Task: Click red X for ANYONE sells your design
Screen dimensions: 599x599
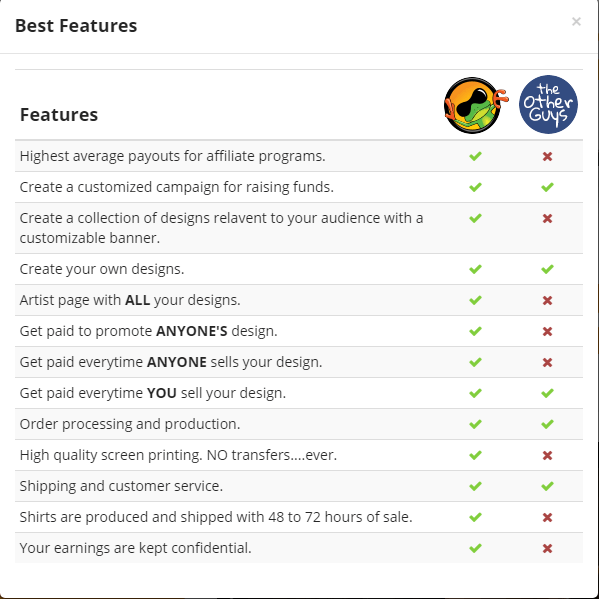Action: point(547,362)
